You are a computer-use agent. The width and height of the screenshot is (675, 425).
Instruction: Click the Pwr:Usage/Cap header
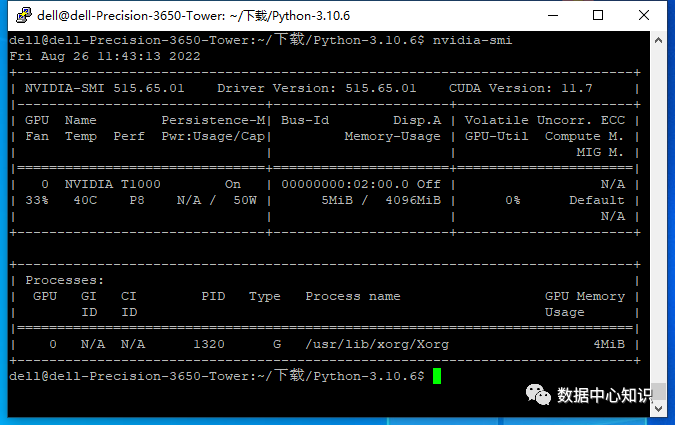(213, 136)
